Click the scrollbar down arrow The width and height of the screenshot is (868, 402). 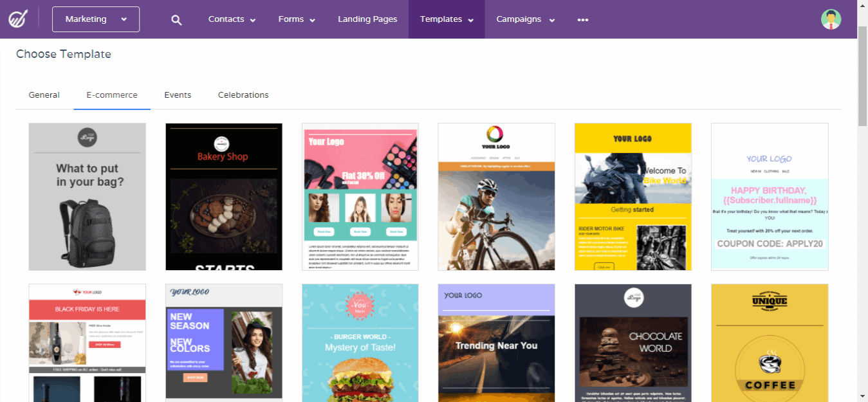click(863, 397)
